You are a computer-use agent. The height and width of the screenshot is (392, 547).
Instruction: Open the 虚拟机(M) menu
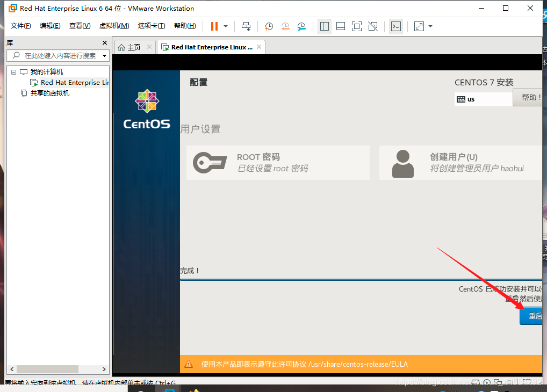point(114,26)
